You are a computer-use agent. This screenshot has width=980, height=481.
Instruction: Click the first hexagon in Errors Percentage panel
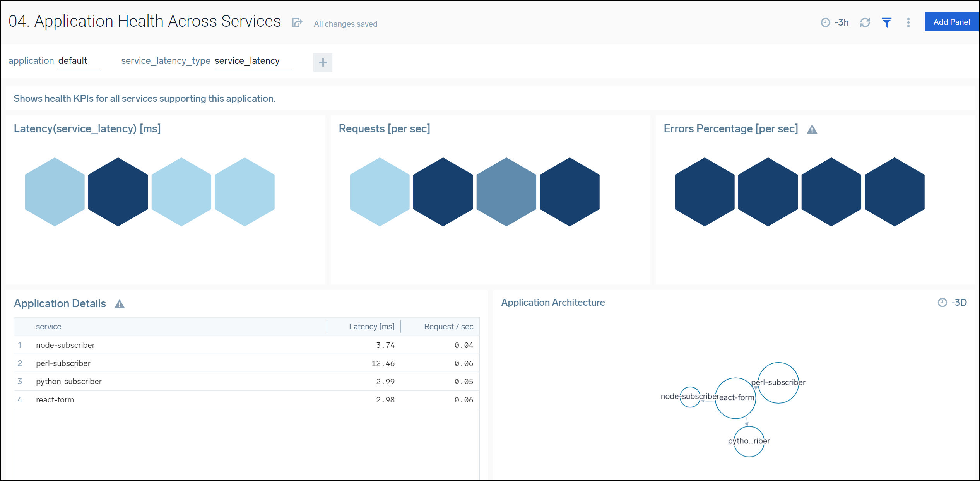[x=705, y=192]
